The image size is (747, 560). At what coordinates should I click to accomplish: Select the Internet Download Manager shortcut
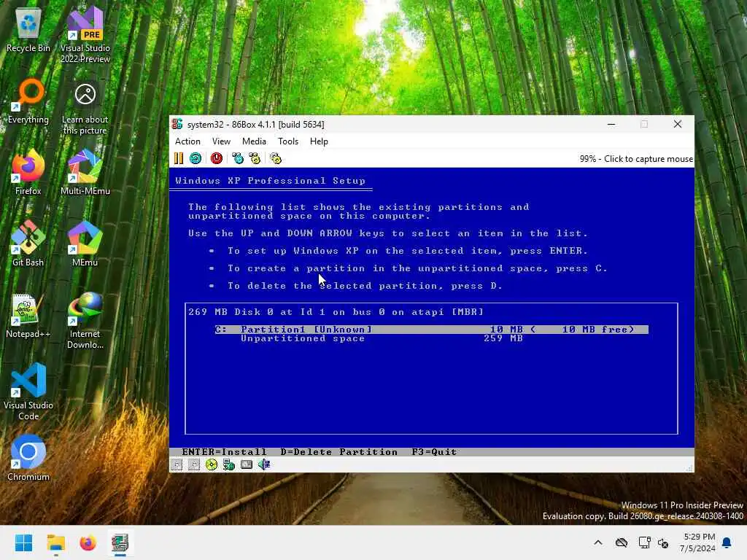[85, 322]
